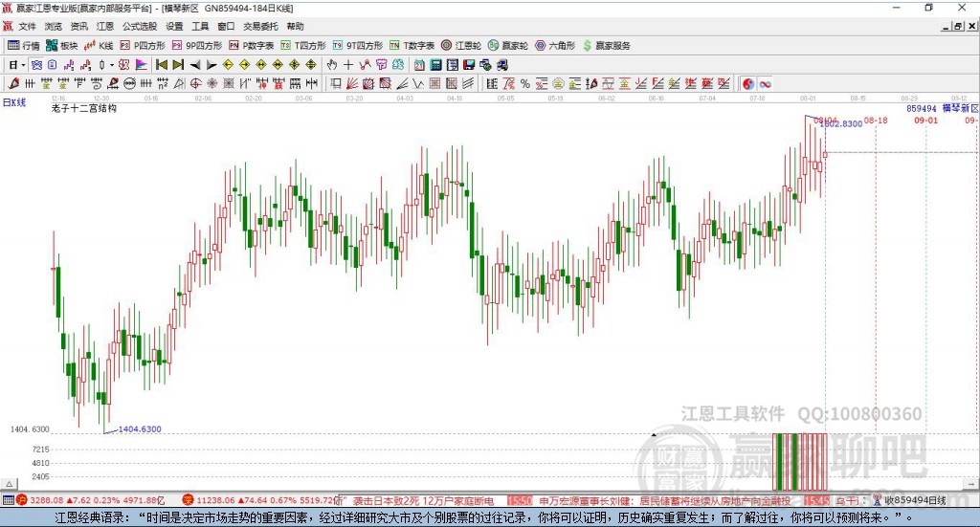Image resolution: width=980 pixels, height=527 pixels.
Task: Open the 六角形 hexagon tool
Action: [x=554, y=45]
